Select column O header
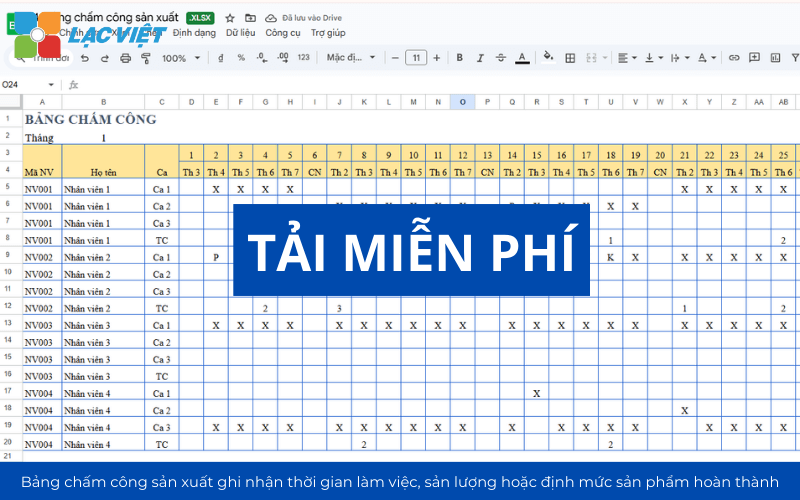The height and width of the screenshot is (500, 800). (x=462, y=102)
